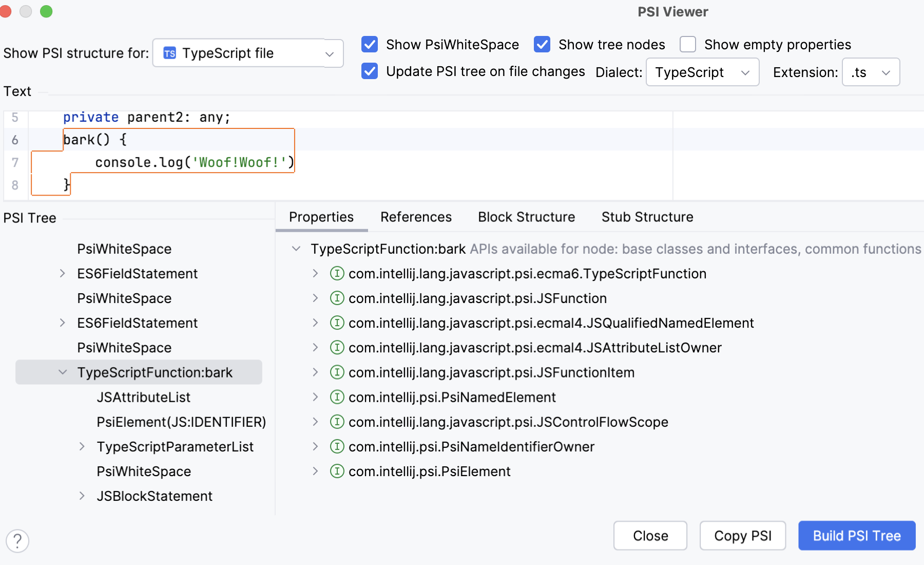924x565 pixels.
Task: Click interface icon next to JSControlFlowScope
Action: (x=337, y=422)
